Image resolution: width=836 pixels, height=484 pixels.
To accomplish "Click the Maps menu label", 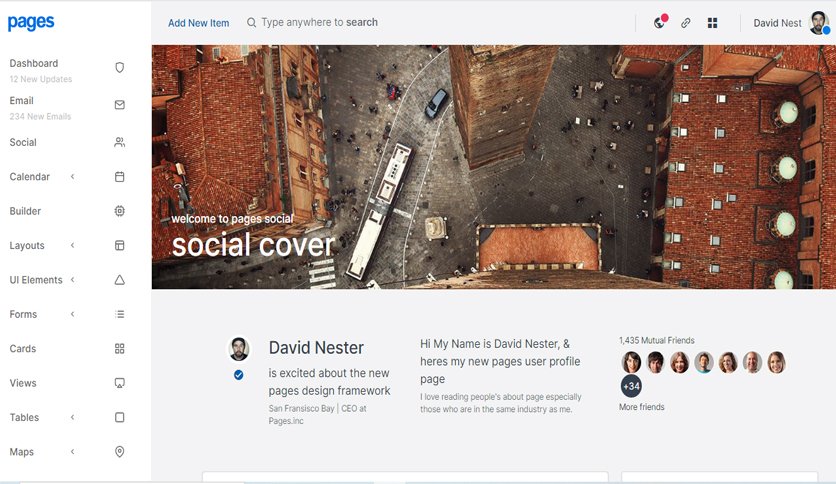I will 21,451.
